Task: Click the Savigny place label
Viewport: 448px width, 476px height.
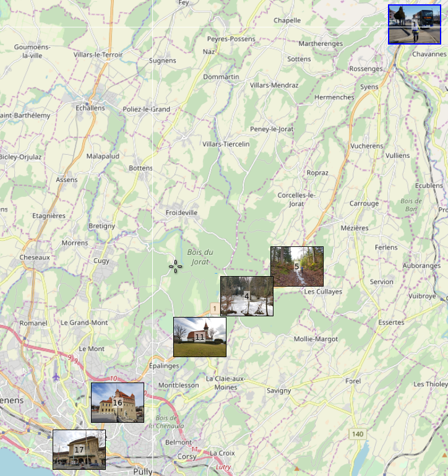Action: click(278, 391)
